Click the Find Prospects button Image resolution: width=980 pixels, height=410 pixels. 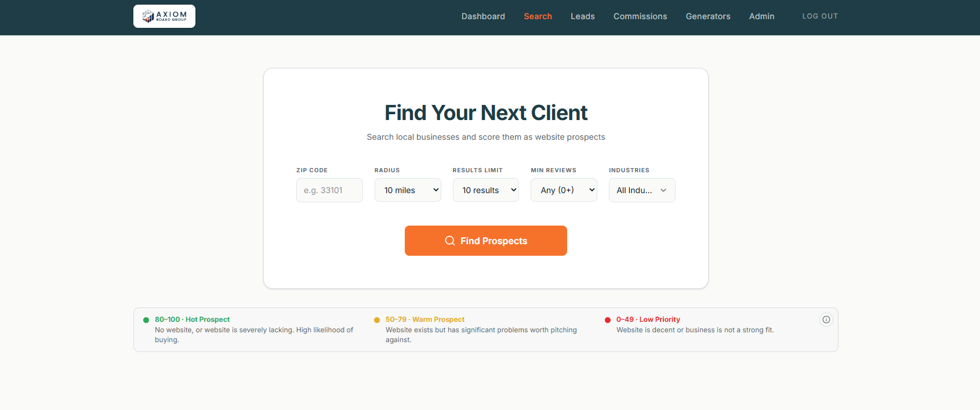point(486,241)
